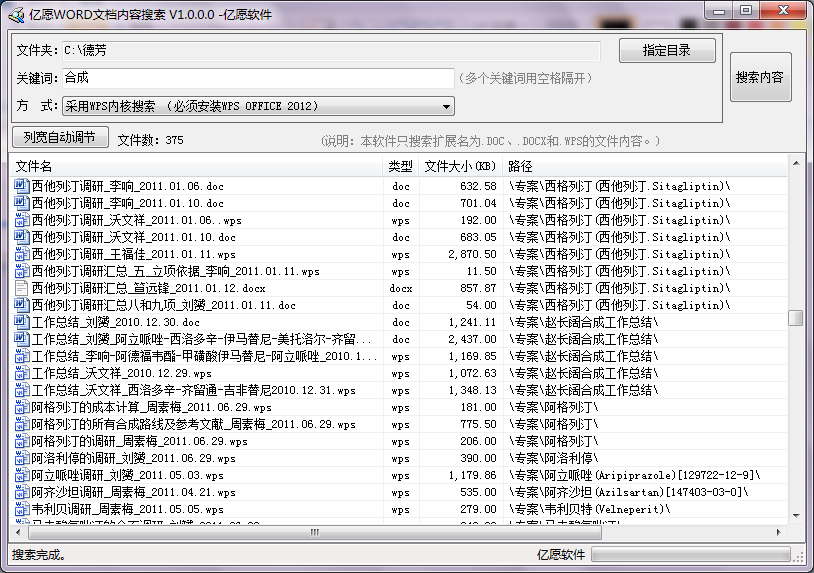
Task: Click the icon of 阿格列汀的成本计算 wps file
Action: tap(21, 407)
